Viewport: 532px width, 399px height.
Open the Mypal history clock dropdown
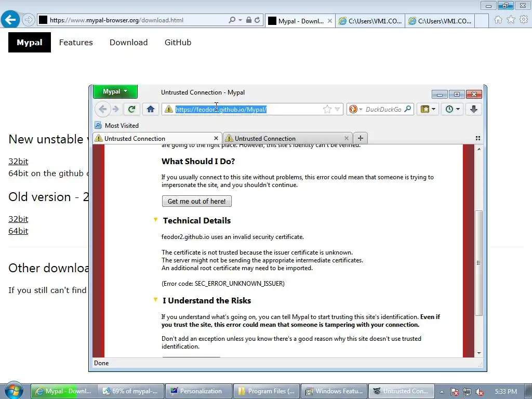click(453, 109)
